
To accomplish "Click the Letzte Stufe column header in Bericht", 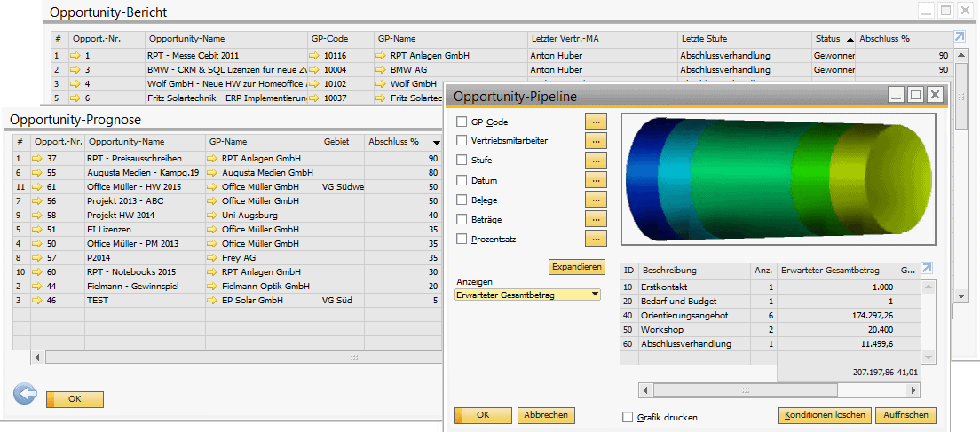I will pyautogui.click(x=745, y=39).
